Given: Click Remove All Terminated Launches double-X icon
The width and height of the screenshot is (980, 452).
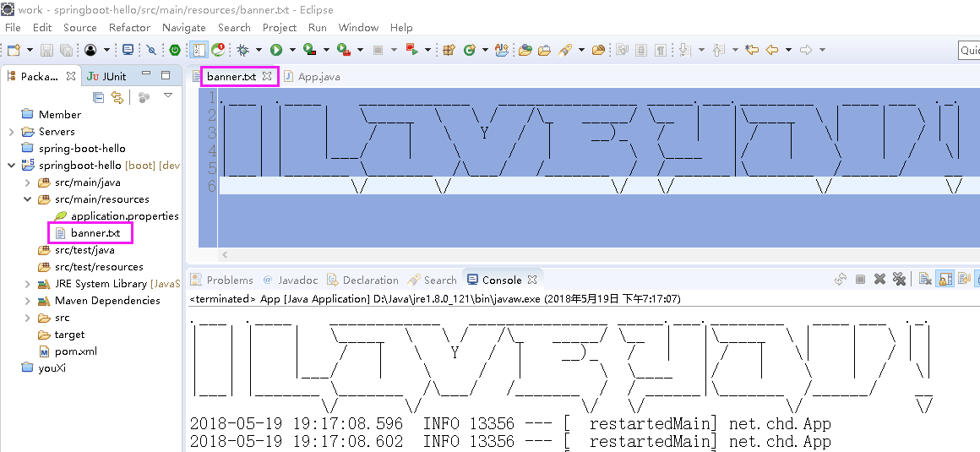Looking at the screenshot, I should tap(899, 279).
